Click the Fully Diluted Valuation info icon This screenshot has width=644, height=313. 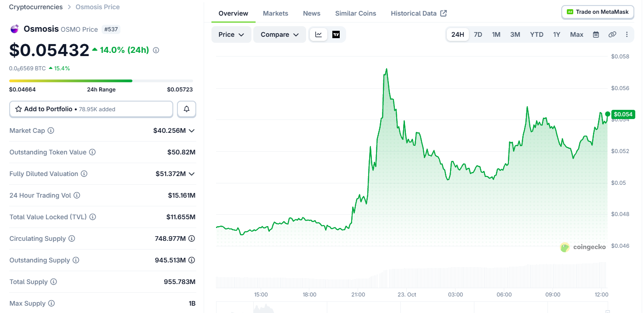pos(84,174)
